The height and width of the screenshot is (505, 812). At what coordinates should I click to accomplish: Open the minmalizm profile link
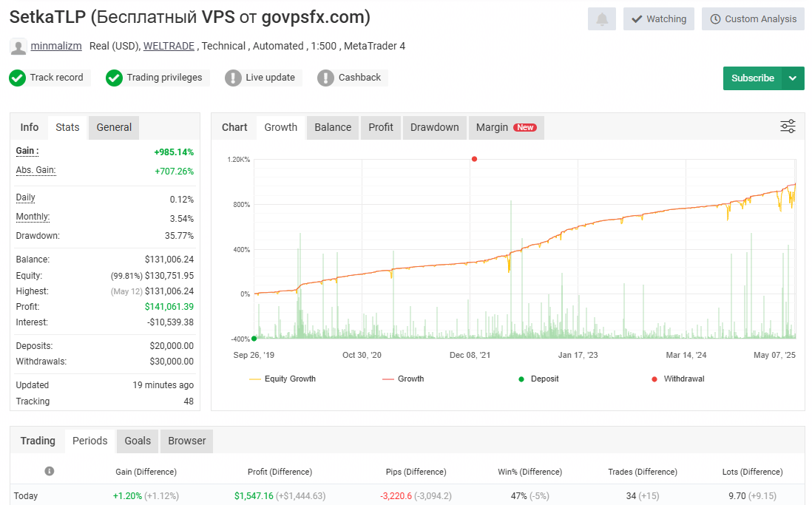click(x=56, y=46)
